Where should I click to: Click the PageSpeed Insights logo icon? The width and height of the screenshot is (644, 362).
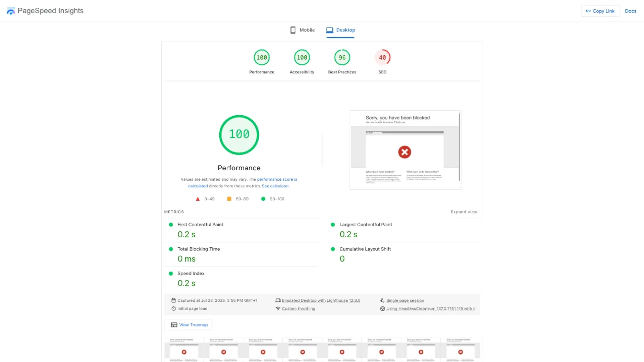[11, 11]
